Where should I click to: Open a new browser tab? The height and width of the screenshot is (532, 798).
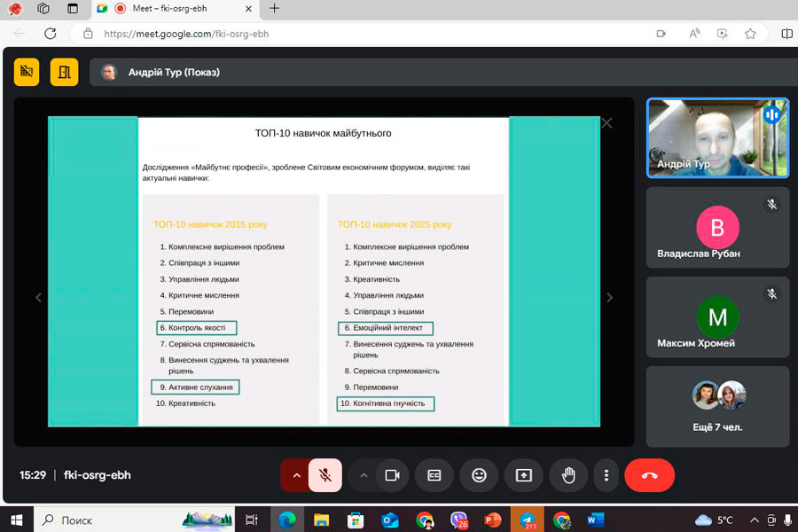point(274,8)
